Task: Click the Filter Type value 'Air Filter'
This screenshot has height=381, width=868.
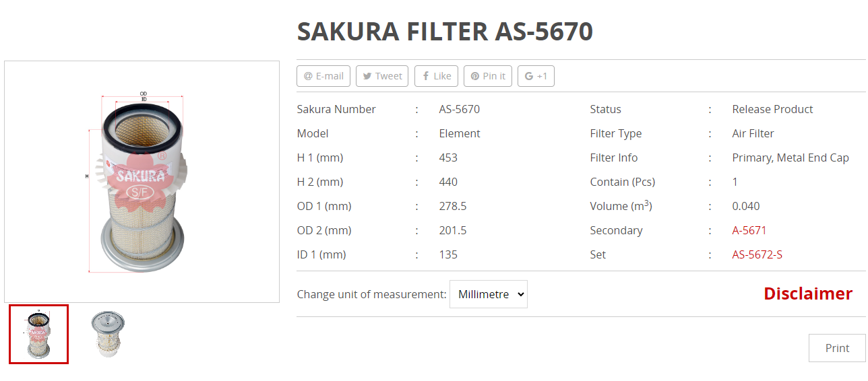Action: tap(753, 133)
